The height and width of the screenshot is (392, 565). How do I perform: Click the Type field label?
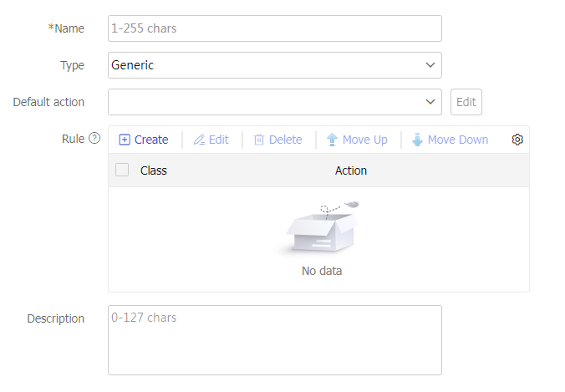click(72, 65)
